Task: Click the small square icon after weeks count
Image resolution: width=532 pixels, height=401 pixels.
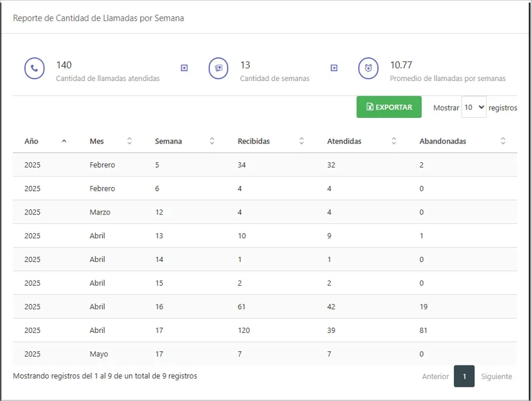Action: [x=334, y=68]
